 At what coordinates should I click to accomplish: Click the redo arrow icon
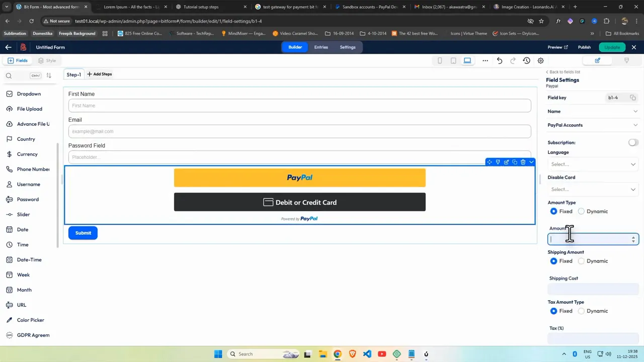click(x=512, y=60)
